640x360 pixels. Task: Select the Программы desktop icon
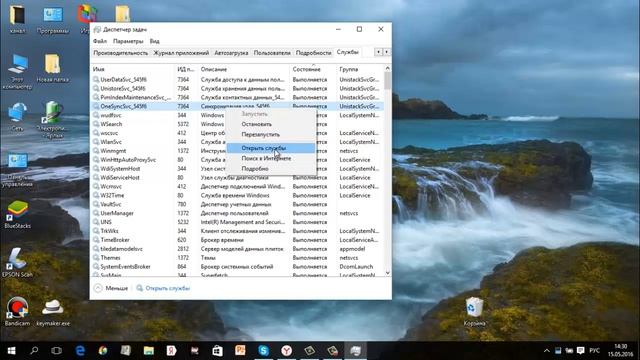point(53,19)
